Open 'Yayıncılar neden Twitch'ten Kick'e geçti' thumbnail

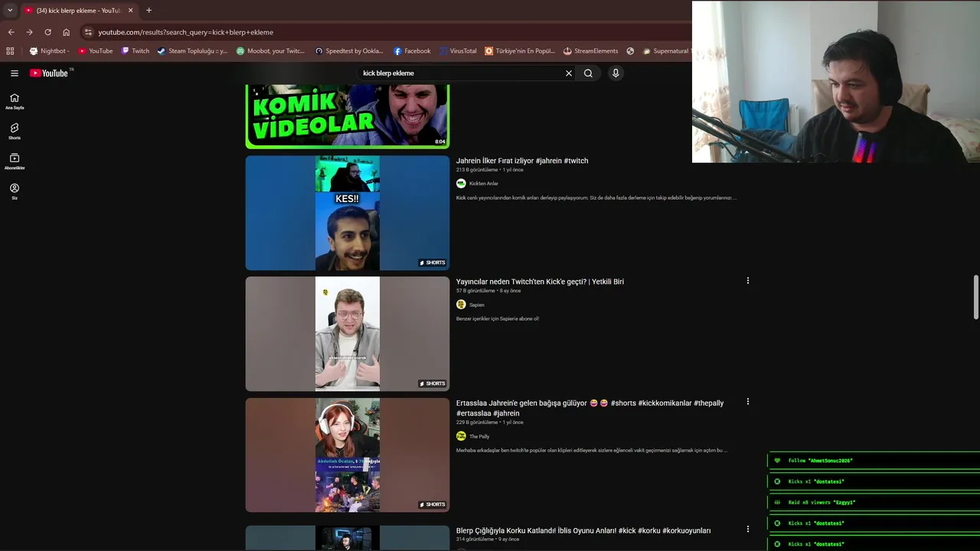[348, 334]
